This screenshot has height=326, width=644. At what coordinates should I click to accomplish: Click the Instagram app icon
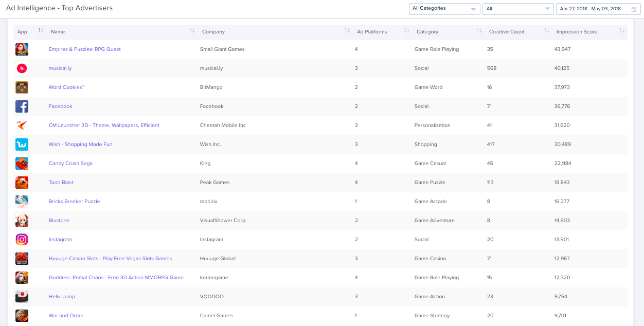[22, 240]
